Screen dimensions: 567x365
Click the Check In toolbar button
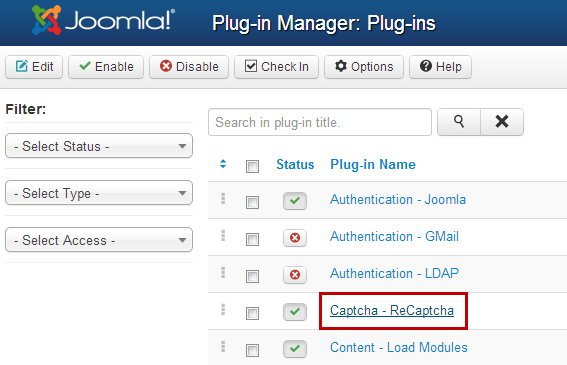click(x=276, y=67)
